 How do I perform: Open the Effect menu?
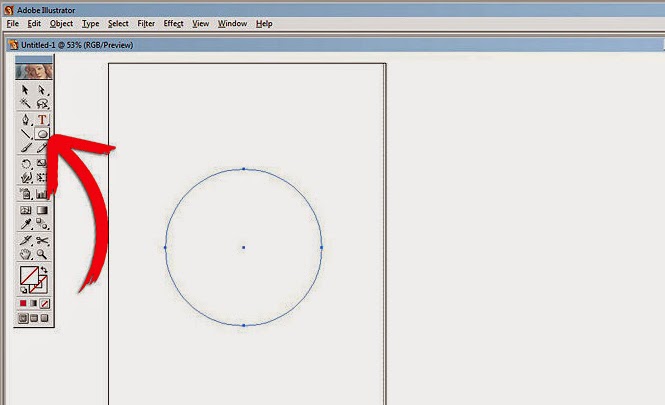tap(173, 24)
